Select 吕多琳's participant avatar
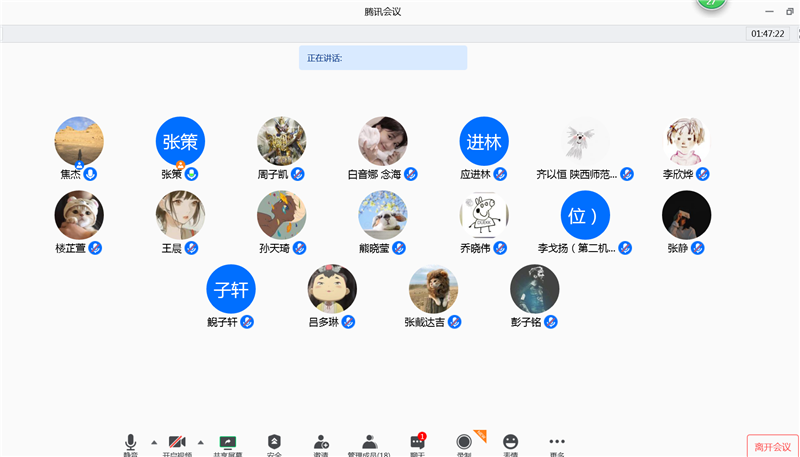The width and height of the screenshot is (800, 457). [332, 289]
